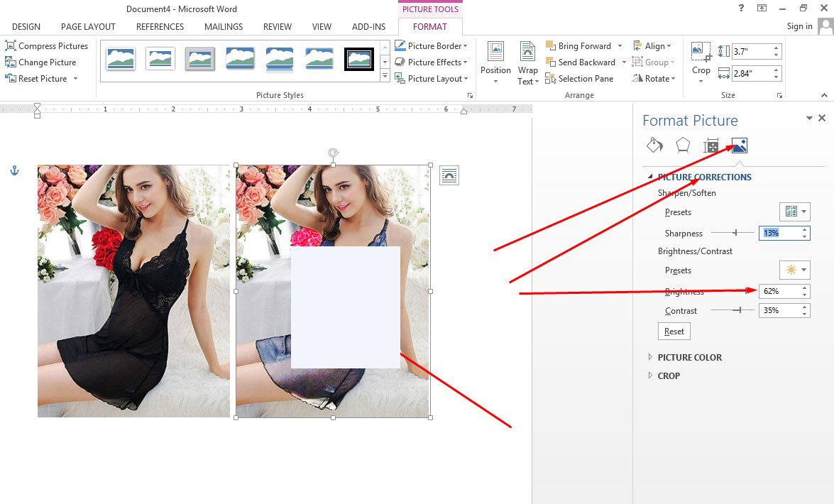This screenshot has width=834, height=504.
Task: Collapse the ribbon with the caret arrow
Action: click(824, 95)
